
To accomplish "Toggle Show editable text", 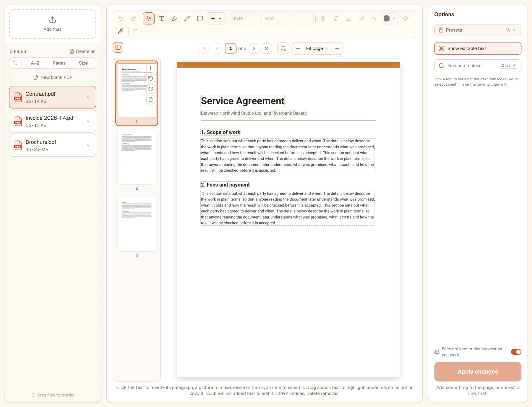I will point(478,48).
